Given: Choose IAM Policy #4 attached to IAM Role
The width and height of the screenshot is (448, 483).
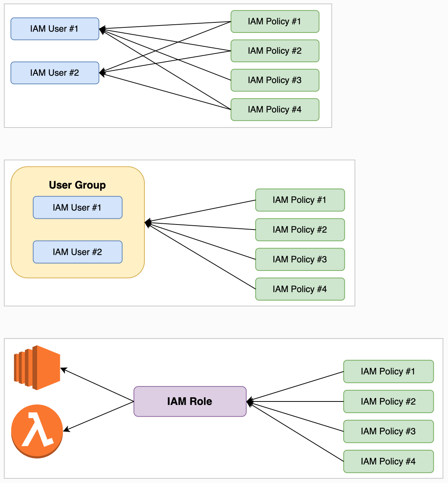Looking at the screenshot, I should point(389,462).
